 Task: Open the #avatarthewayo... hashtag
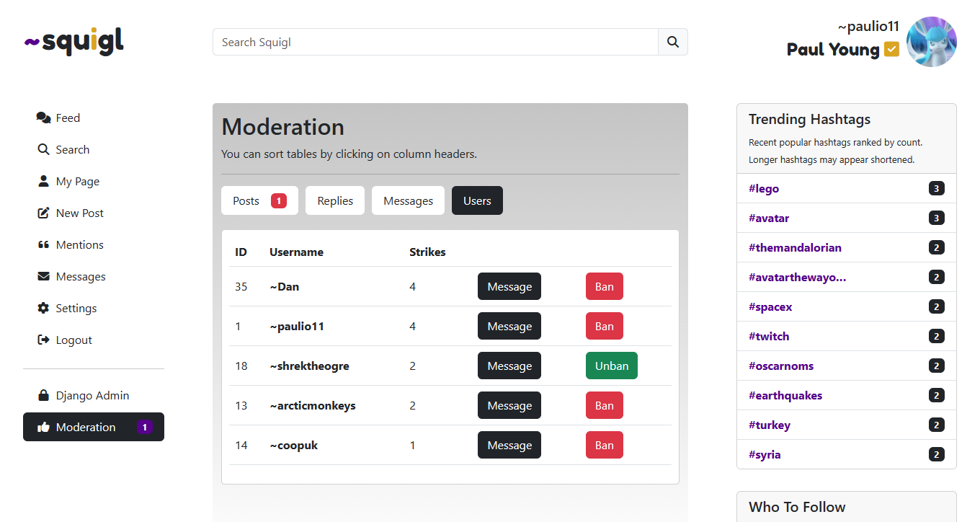click(x=797, y=277)
